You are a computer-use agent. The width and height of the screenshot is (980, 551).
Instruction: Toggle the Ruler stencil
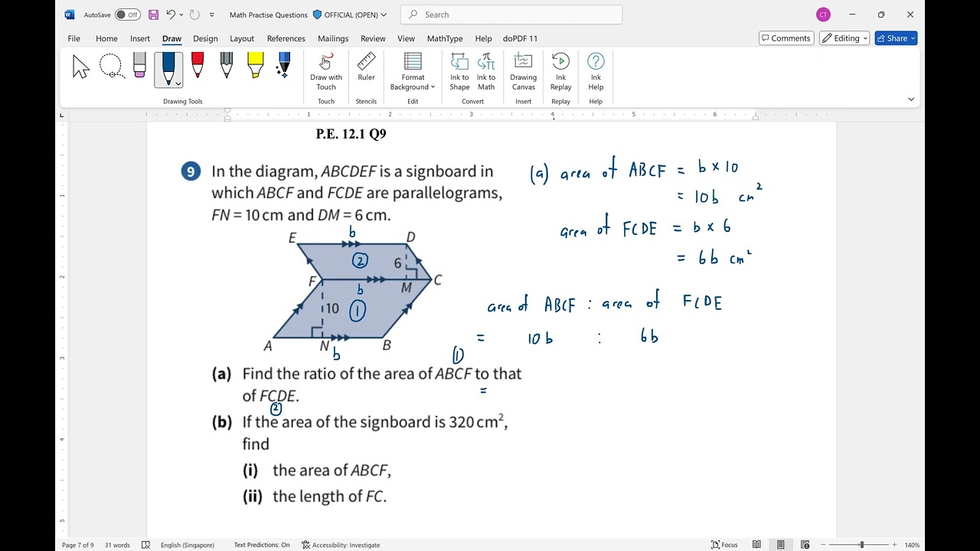point(366,67)
